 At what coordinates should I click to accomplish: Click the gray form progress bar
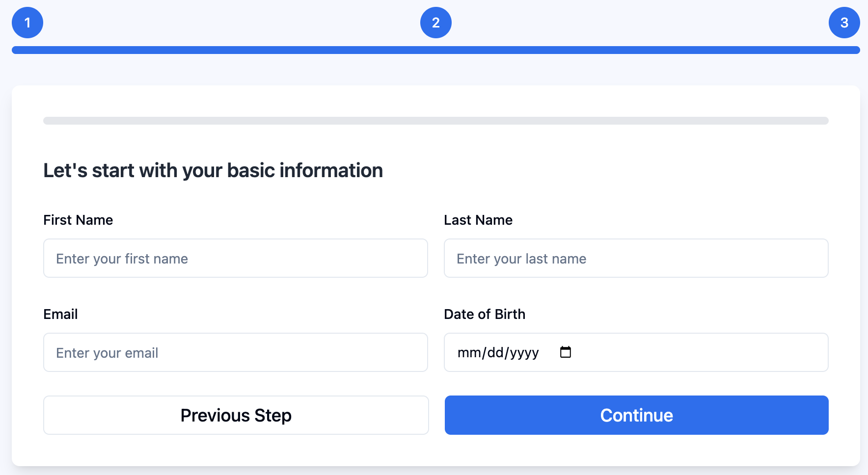(435, 121)
